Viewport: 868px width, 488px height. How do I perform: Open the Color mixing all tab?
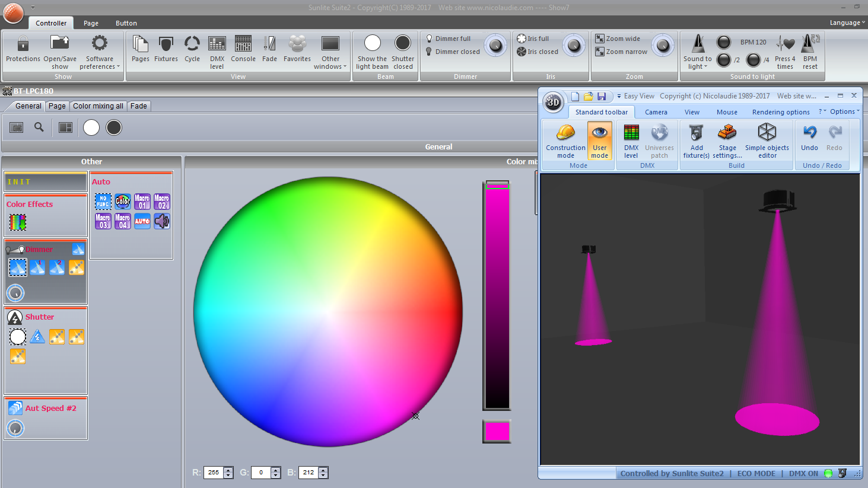point(98,106)
